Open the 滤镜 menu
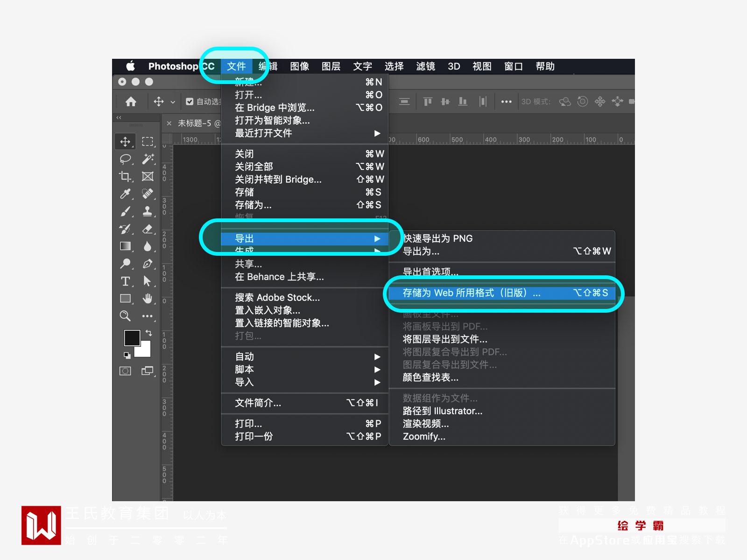Screen dimensions: 747x560 click(426, 66)
